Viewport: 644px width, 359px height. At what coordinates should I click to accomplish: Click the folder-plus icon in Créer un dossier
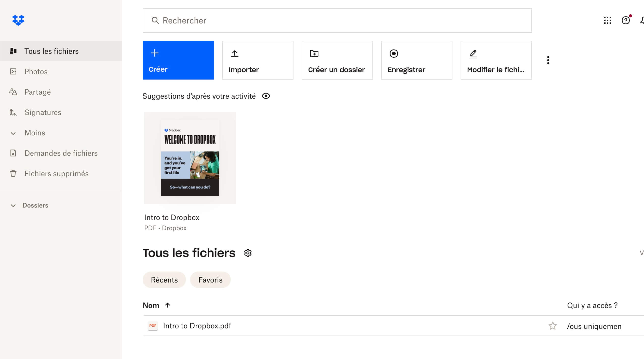pos(314,54)
